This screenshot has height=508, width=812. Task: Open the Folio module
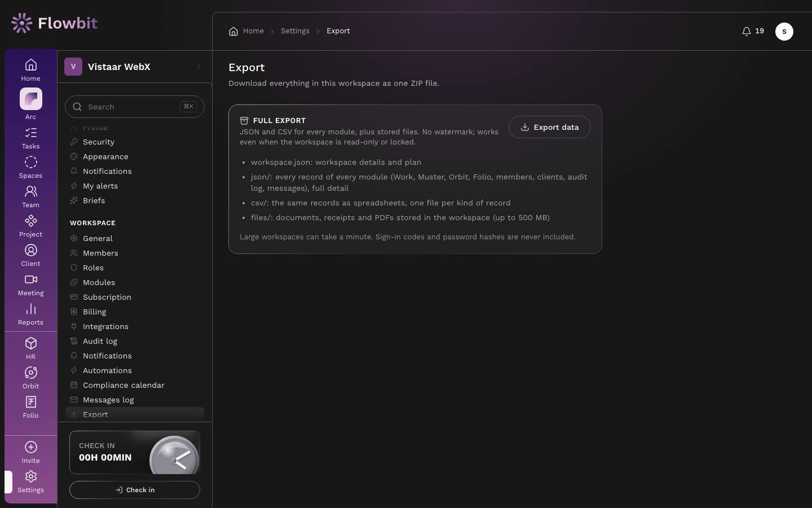click(x=30, y=408)
